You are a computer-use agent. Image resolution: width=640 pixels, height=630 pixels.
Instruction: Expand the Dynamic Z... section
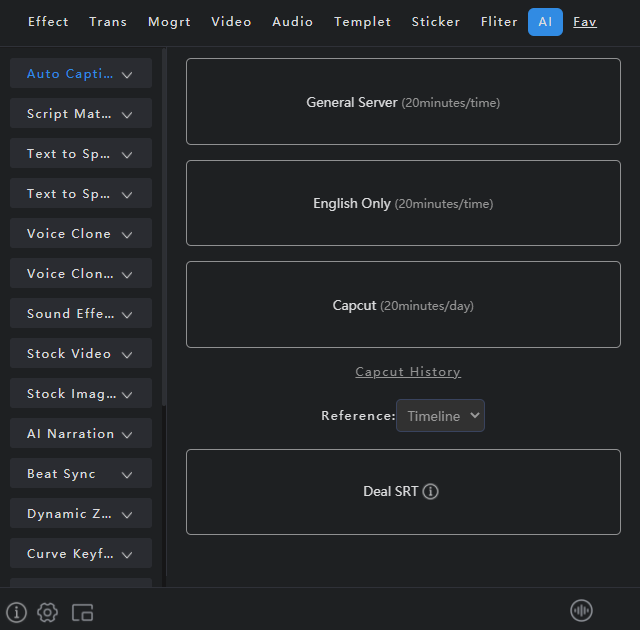point(81,513)
